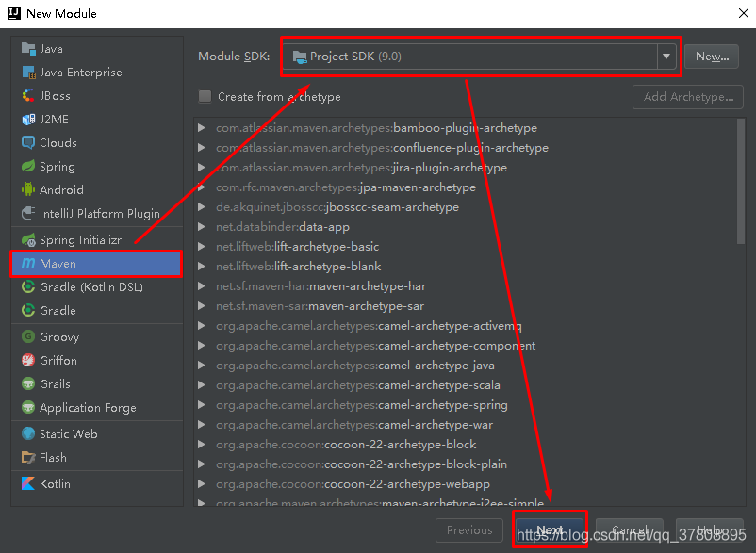This screenshot has width=756, height=553.
Task: Pick the Gradle elephant icon
Action: (x=28, y=311)
